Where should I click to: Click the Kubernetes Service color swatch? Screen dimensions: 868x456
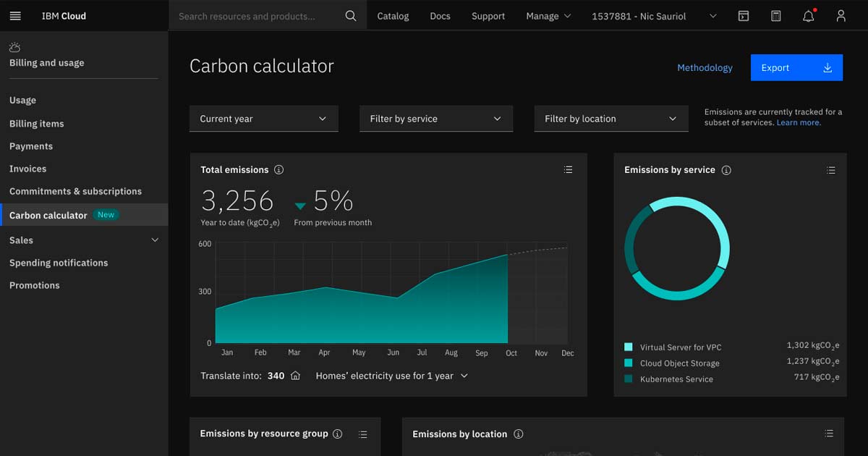coord(628,379)
